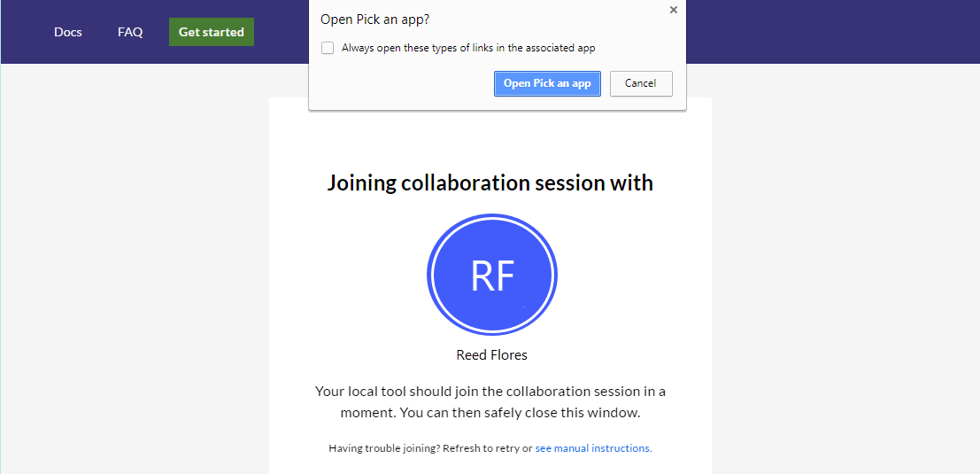Click the Your local tool should join paragraph
Viewport: 980px width, 474px height.
click(x=490, y=402)
